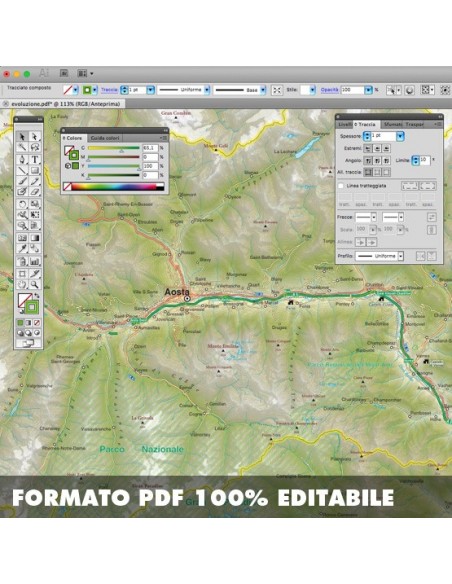
Task: Switch to the Livelli tab
Action: [345, 124]
